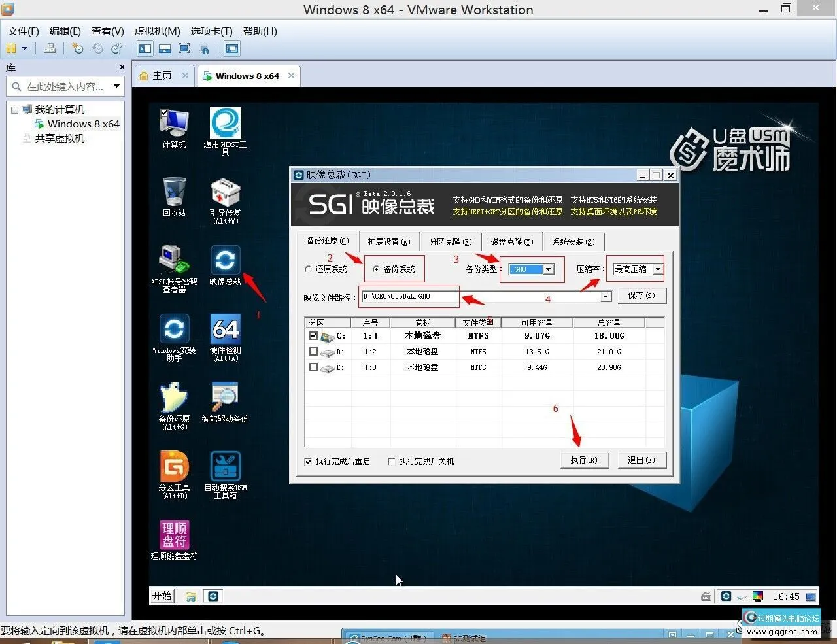Open the 理顺磁盘盘符 desktop icon
This screenshot has width=837, height=644.
174,535
